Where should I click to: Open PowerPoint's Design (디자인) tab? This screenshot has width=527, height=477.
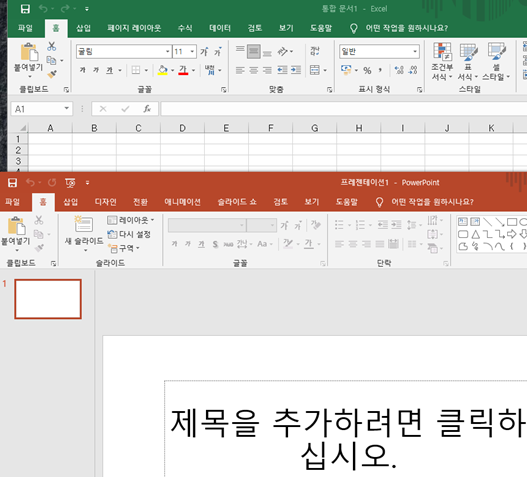coord(106,202)
